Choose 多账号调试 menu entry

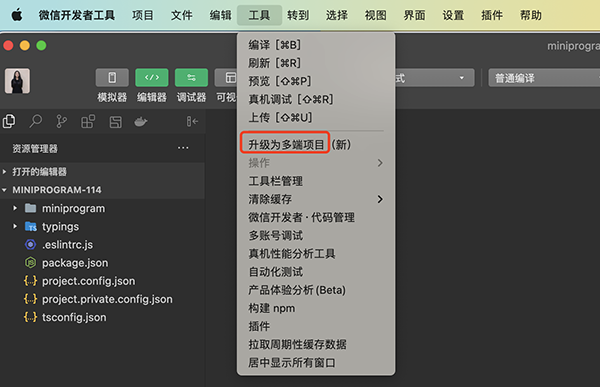coord(316,235)
